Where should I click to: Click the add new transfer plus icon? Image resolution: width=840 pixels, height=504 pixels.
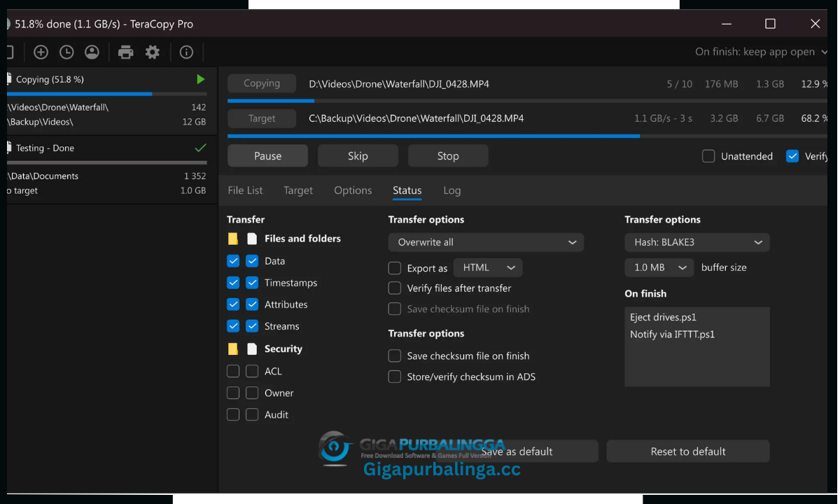pos(41,52)
